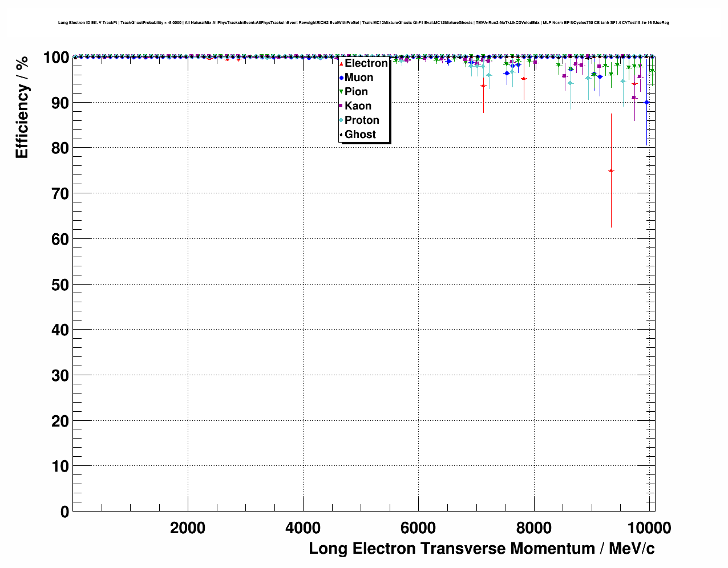This screenshot has width=728, height=568.
Task: Select the black Ghost legend marker
Action: (341, 135)
